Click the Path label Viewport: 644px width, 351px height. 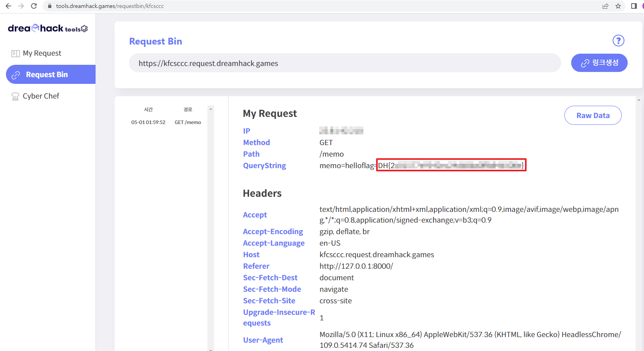pos(251,154)
